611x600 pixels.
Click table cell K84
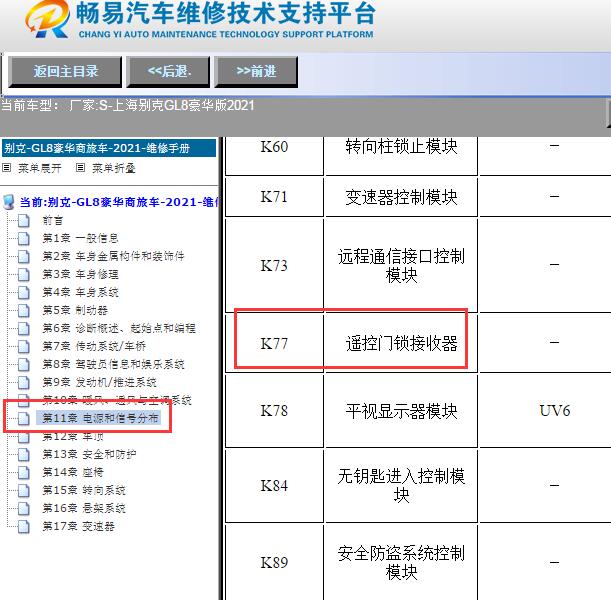[x=274, y=485]
